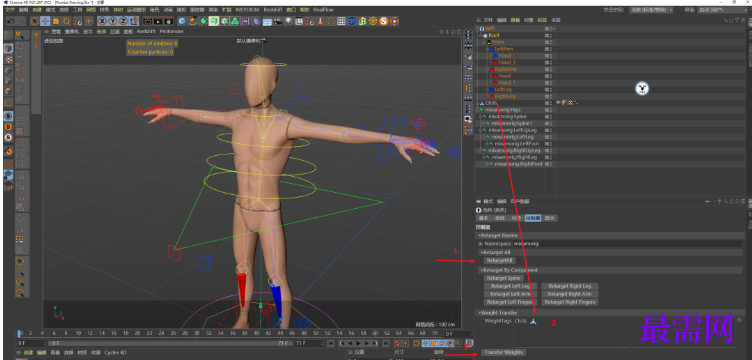Collapse the RightArm tree node
The image size is (752, 360).
click(x=487, y=69)
